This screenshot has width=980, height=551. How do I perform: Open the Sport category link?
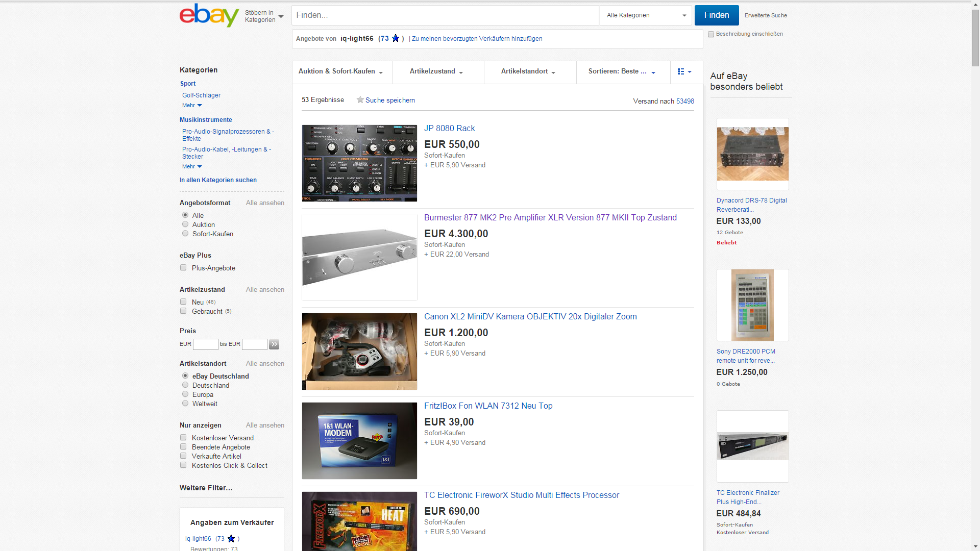point(188,84)
